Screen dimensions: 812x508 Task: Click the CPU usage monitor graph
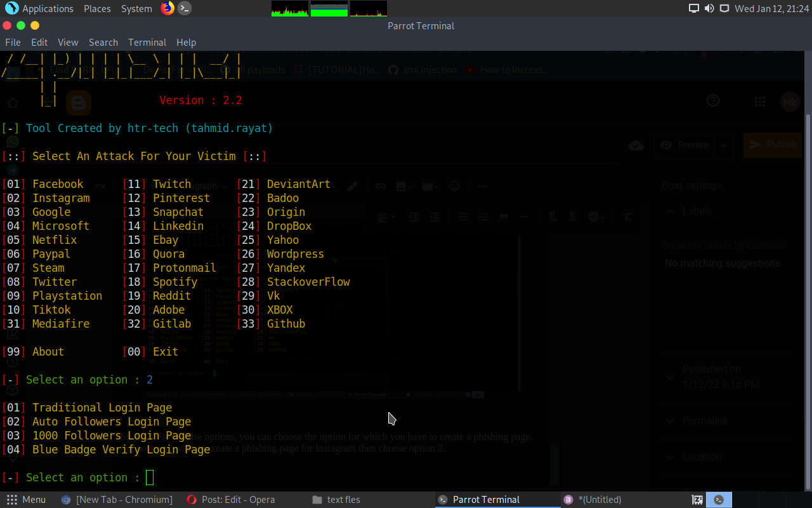click(290, 8)
